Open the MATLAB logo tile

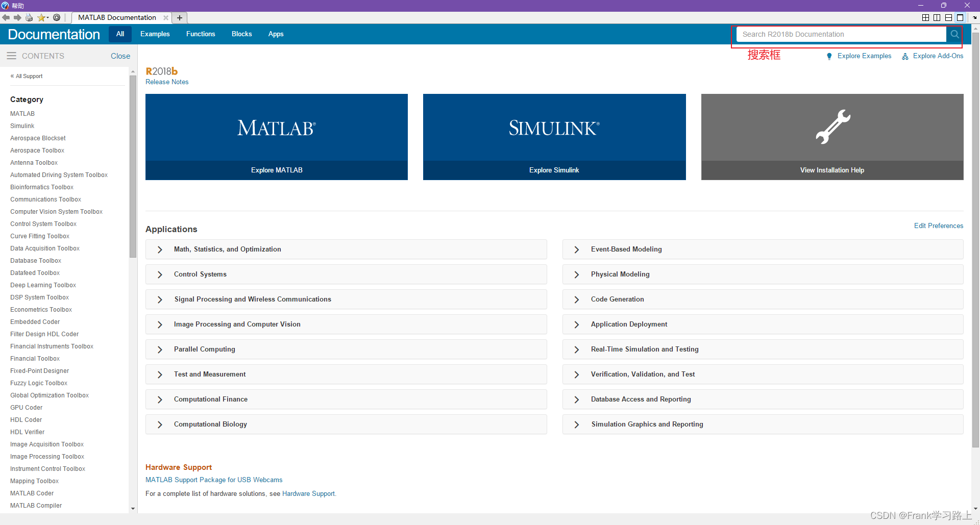[277, 128]
